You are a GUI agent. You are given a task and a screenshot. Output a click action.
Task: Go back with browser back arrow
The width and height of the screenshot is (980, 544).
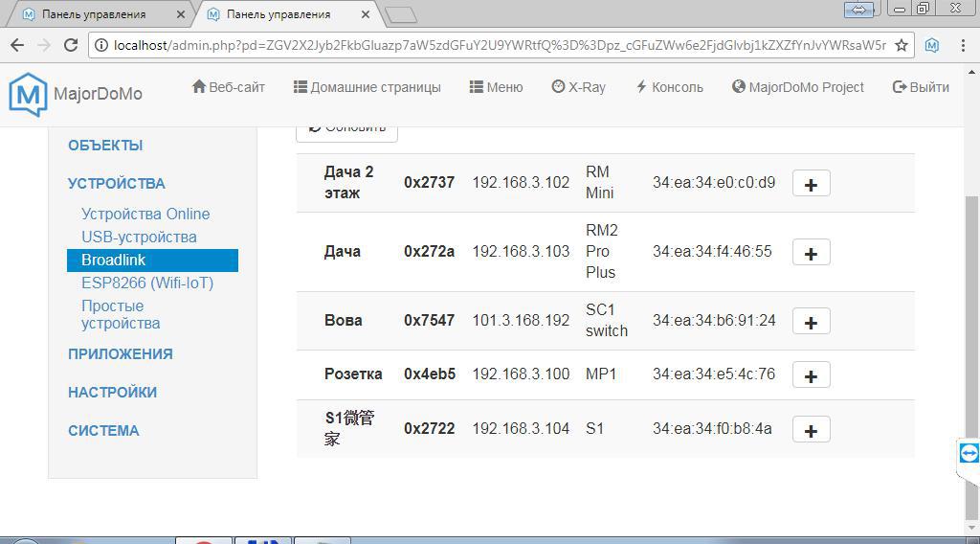point(17,45)
